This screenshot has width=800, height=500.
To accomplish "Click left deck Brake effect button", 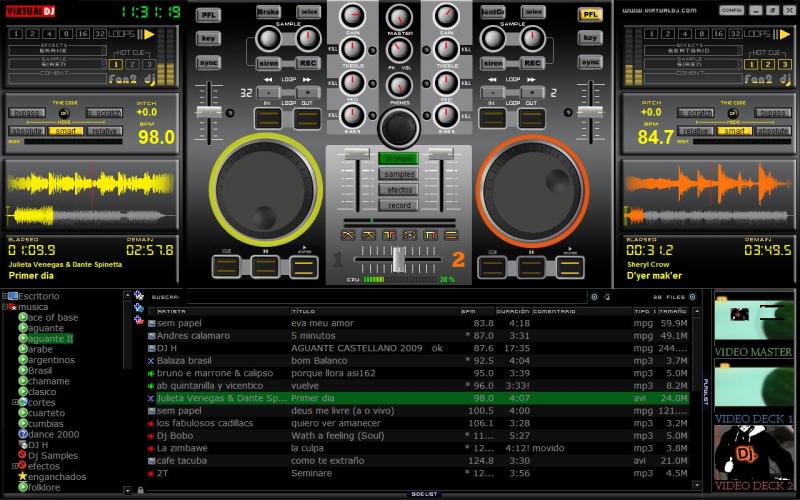I will click(x=268, y=12).
